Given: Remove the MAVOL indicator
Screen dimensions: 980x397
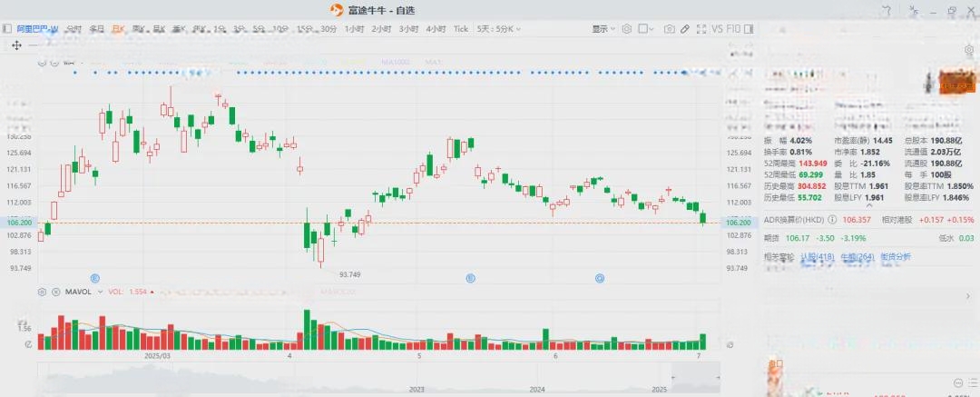Looking at the screenshot, I should click(x=55, y=292).
